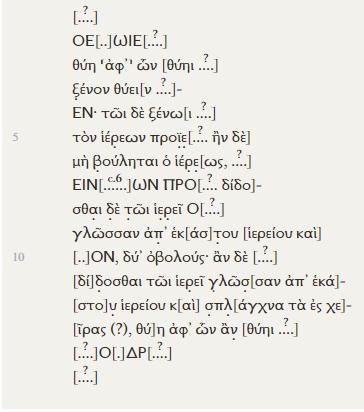Click the first lacuna bracket at top
Image resolution: width=364 pixels, height=412 pixels.
point(85,16)
